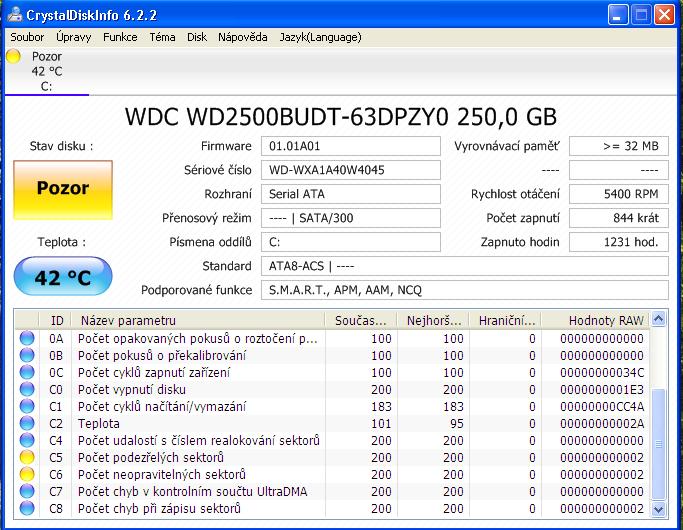Viewport: 683px width, 530px height.
Task: Select row Počet vypnutí disku
Action: click(x=332, y=389)
